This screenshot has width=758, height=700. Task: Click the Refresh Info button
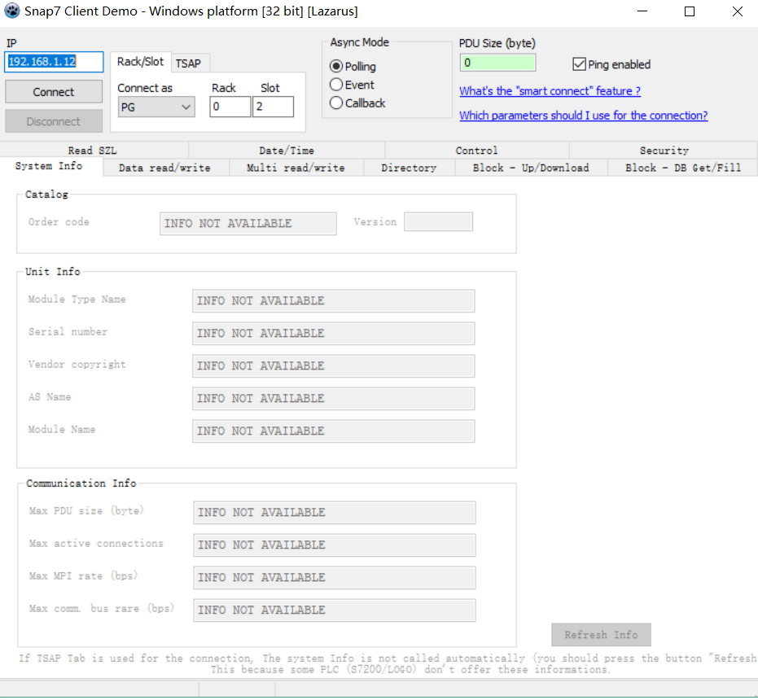coord(601,635)
